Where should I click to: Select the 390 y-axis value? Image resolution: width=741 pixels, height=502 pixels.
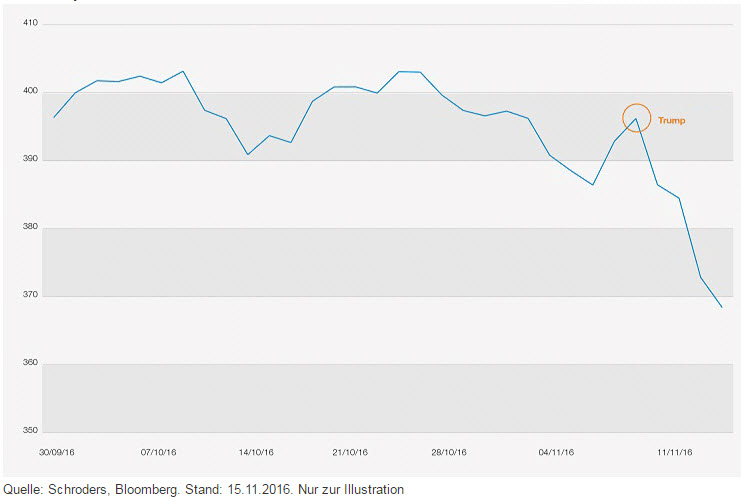(29, 159)
